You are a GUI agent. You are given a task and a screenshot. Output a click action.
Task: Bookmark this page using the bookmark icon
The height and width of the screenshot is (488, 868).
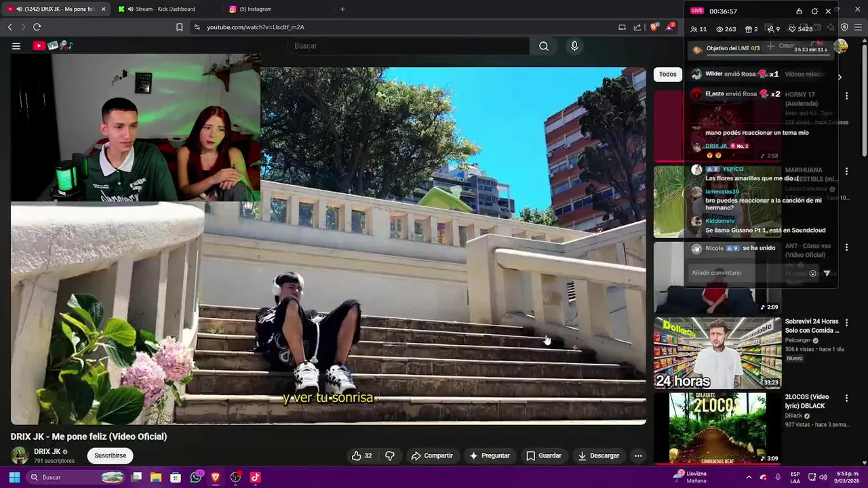point(179,27)
